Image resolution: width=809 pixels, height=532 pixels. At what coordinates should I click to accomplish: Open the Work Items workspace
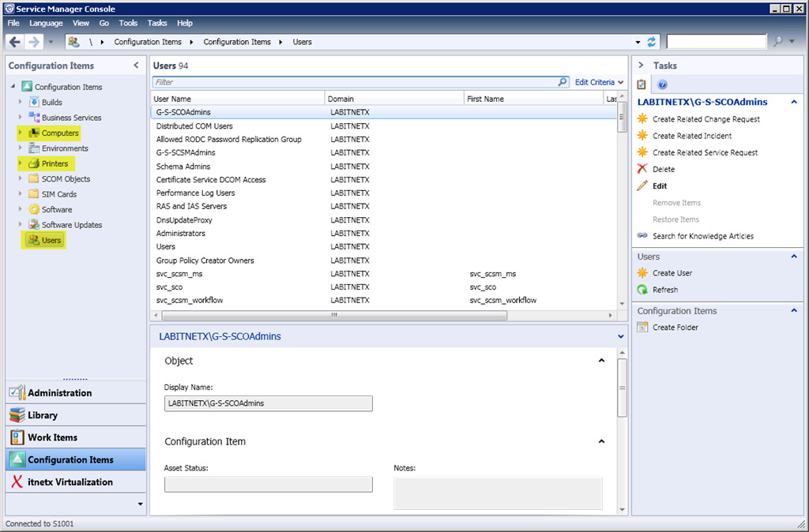52,437
